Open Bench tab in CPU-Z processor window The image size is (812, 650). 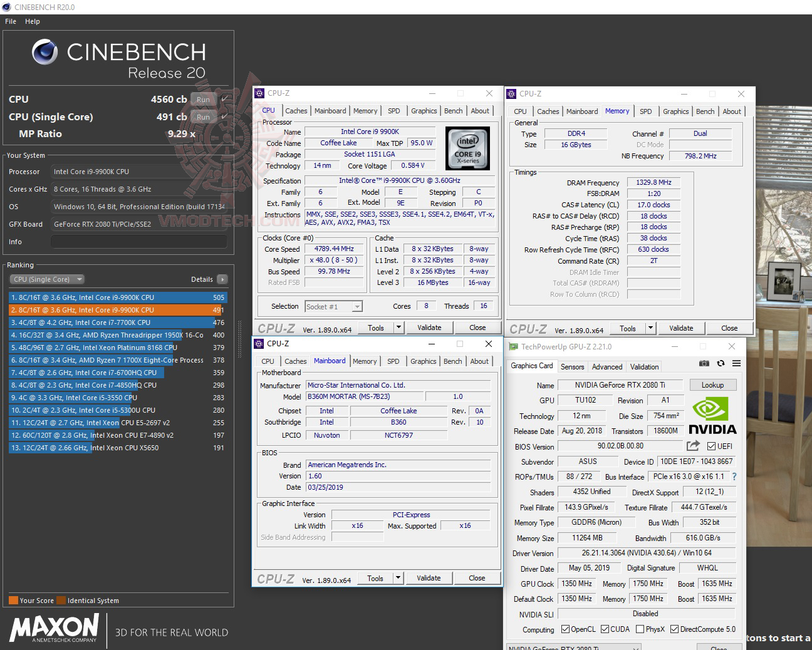(x=454, y=111)
